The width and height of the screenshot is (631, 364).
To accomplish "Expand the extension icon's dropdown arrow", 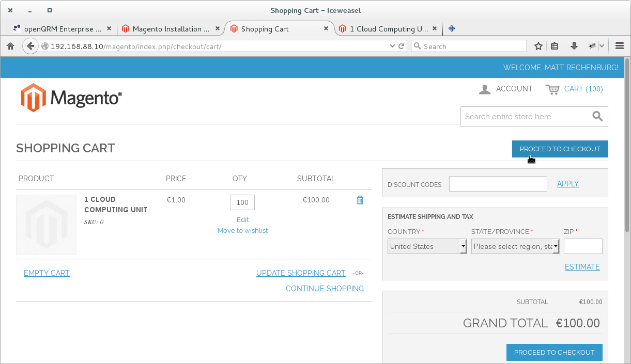I will point(602,46).
